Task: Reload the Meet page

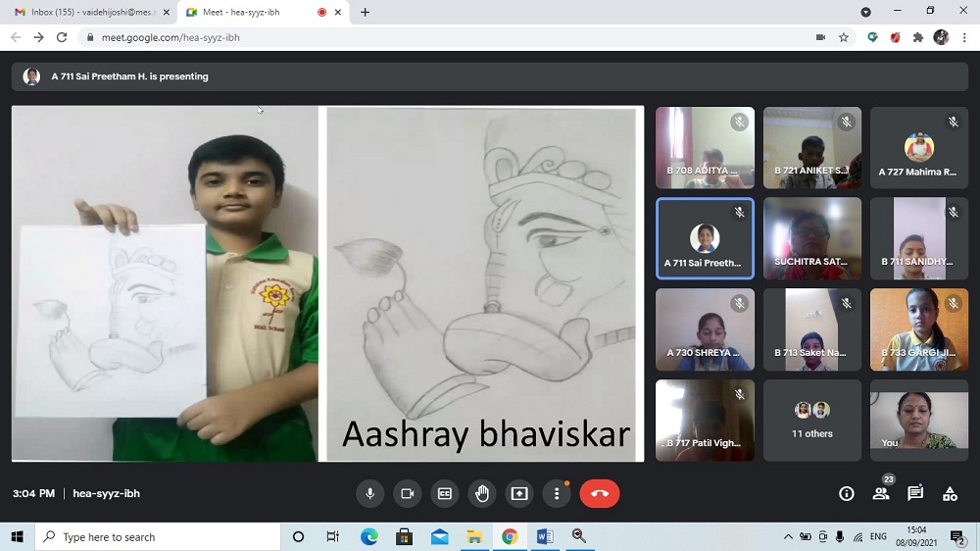Action: [62, 37]
